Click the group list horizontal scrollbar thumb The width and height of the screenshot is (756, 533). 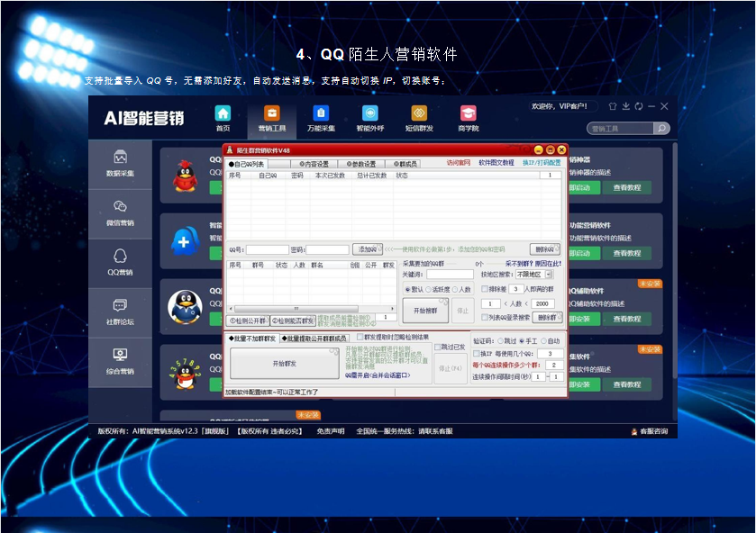point(296,309)
